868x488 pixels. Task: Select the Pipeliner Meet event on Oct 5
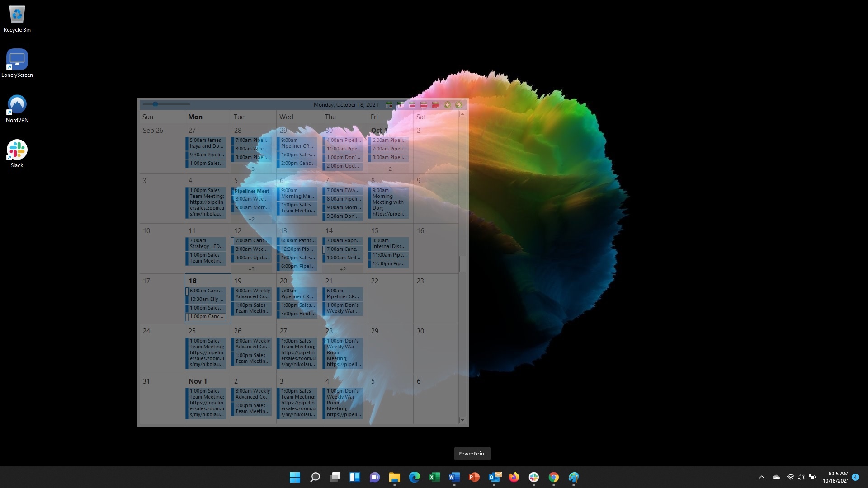252,191
